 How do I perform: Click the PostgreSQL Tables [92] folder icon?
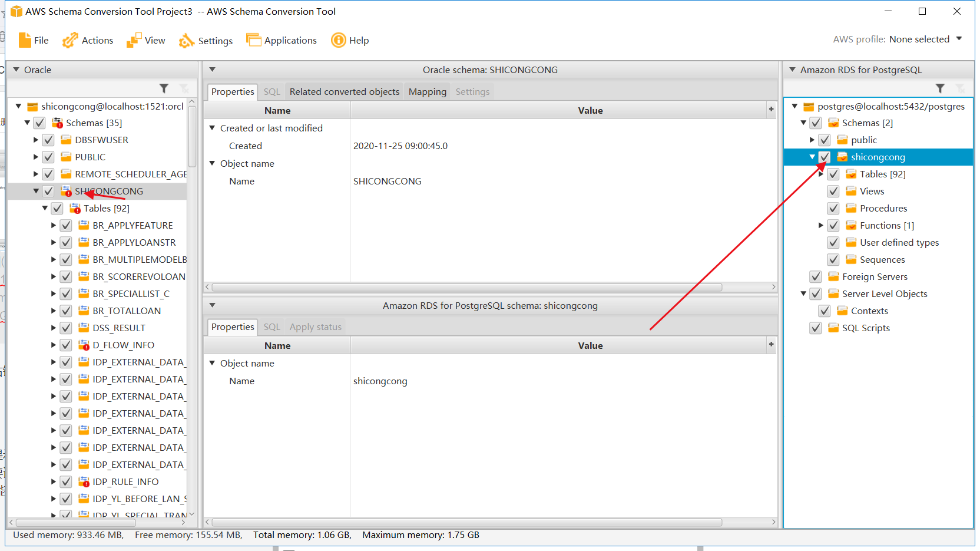click(x=851, y=174)
